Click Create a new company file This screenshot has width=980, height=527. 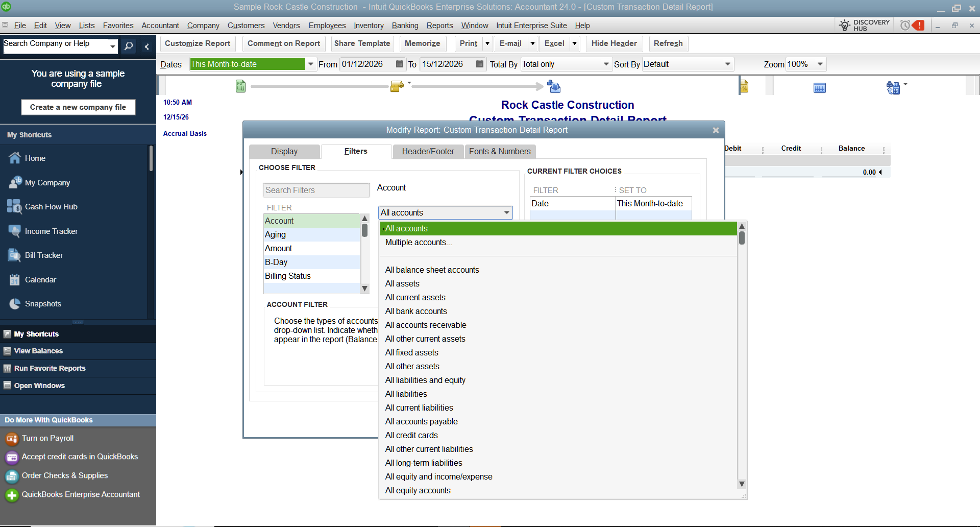click(78, 107)
